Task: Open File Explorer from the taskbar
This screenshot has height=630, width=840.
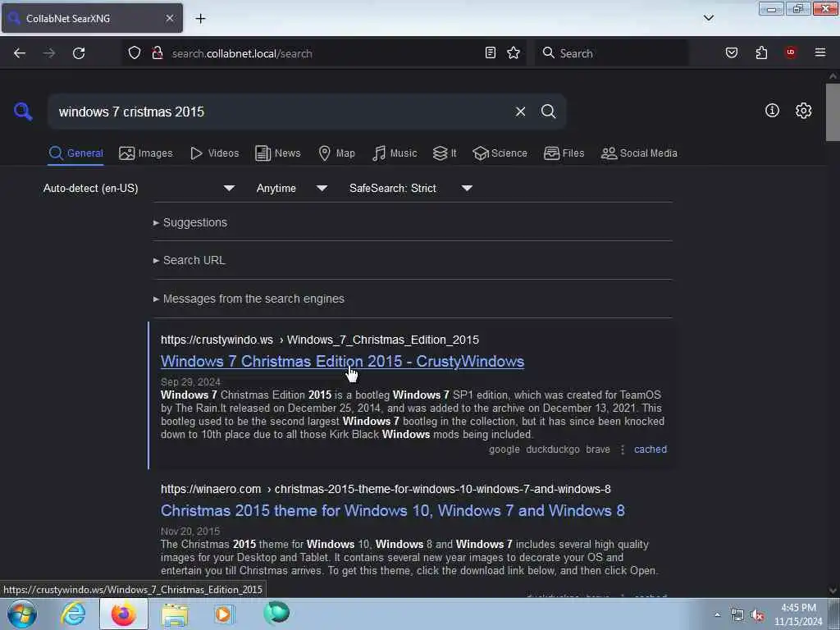Action: [175, 614]
